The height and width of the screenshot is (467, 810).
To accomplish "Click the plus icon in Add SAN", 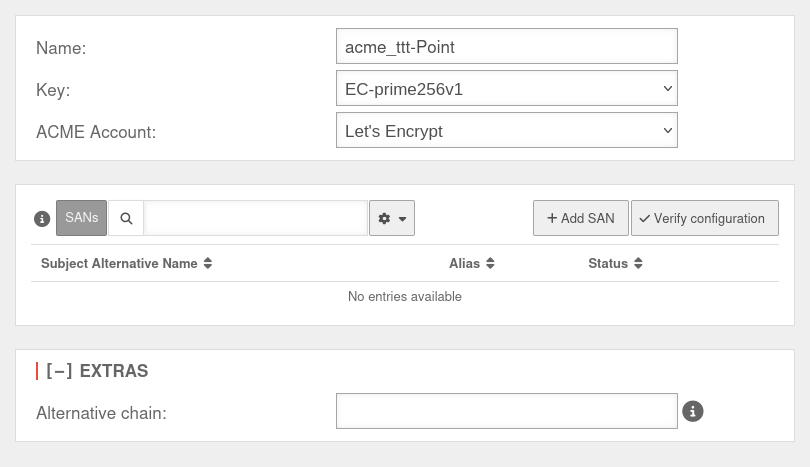I will click(x=552, y=218).
